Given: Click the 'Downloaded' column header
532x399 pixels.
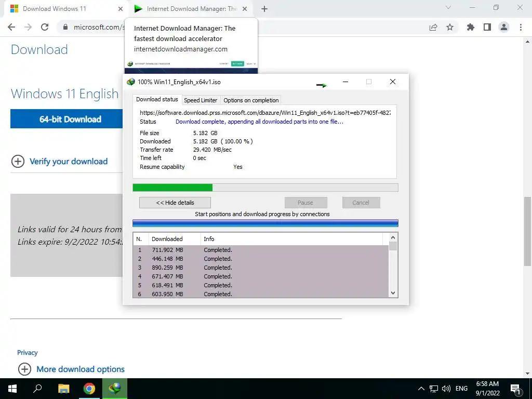Looking at the screenshot, I should click(x=175, y=239).
